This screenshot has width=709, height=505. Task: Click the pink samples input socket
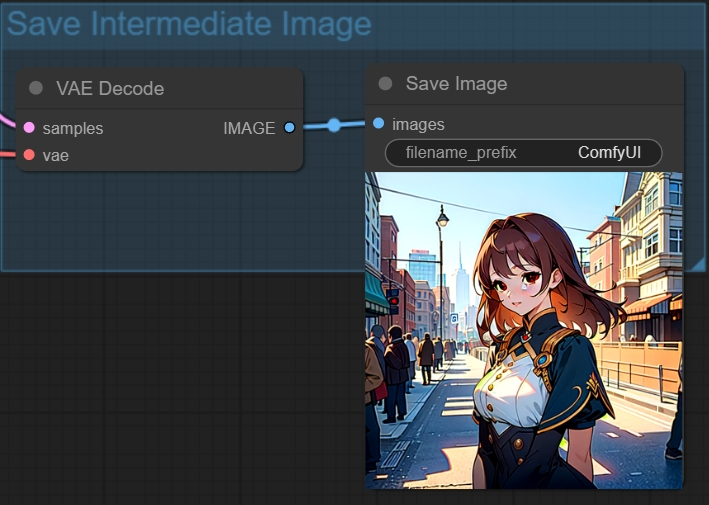pos(29,128)
